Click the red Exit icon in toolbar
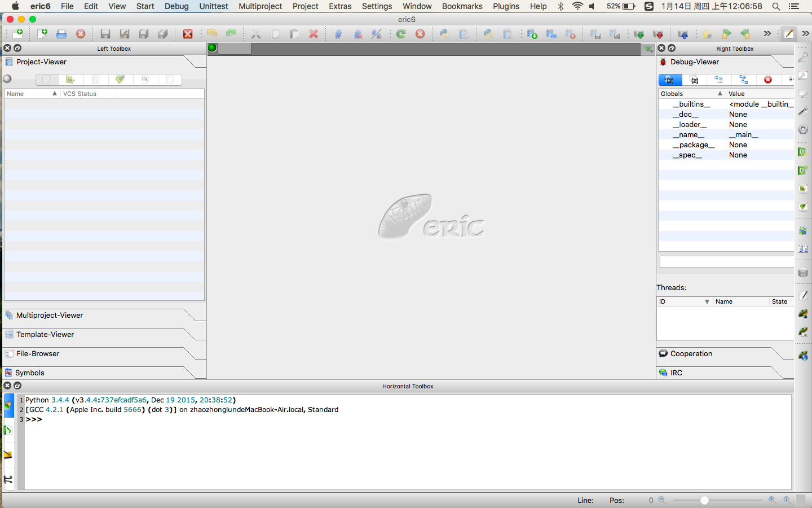 point(188,34)
